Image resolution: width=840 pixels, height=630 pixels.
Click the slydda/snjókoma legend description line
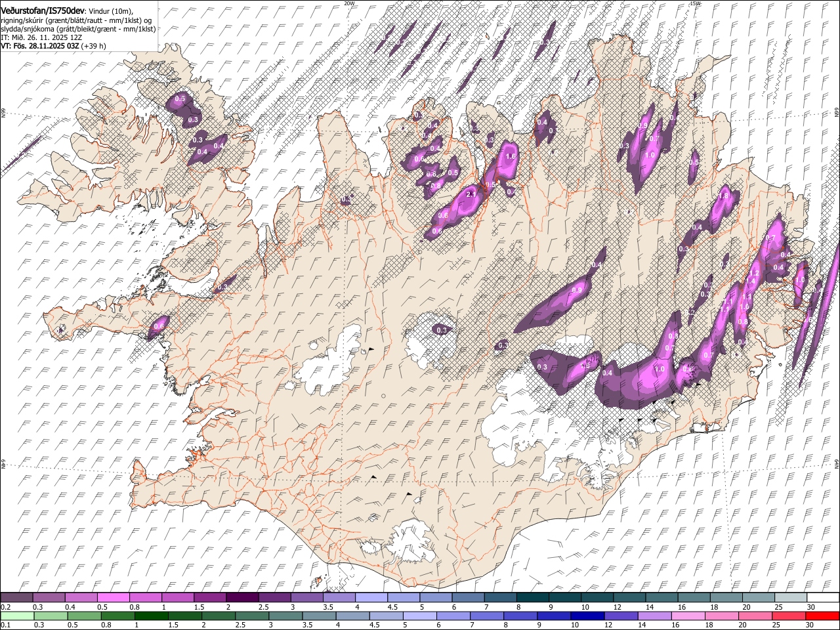tap(78, 29)
